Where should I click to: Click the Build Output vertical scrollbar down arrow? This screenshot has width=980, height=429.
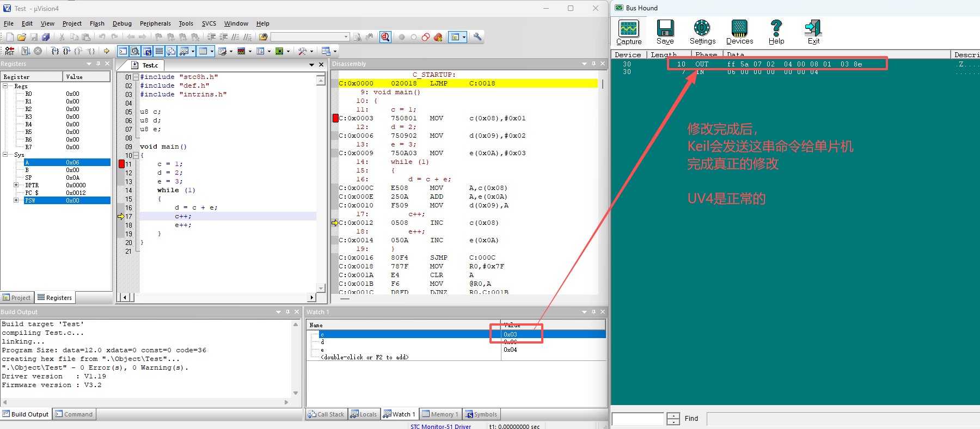pos(296,393)
